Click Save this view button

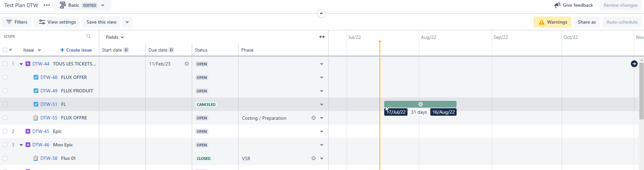(102, 22)
